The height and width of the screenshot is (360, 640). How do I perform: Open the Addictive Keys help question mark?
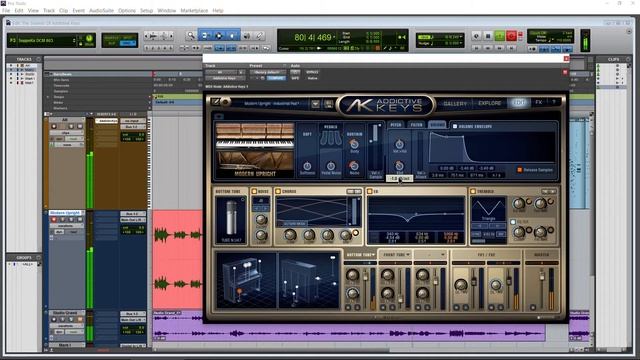tap(554, 102)
